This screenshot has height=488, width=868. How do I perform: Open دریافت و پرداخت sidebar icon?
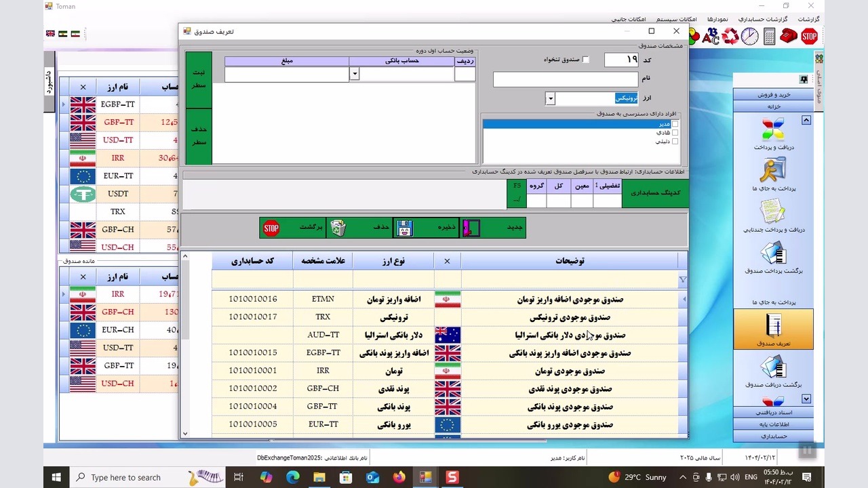[773, 129]
